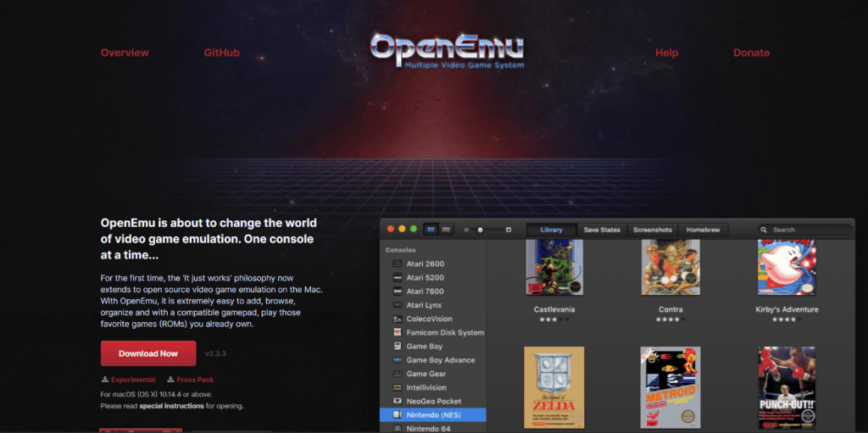
Task: Select the Metroid box art
Action: coord(670,387)
